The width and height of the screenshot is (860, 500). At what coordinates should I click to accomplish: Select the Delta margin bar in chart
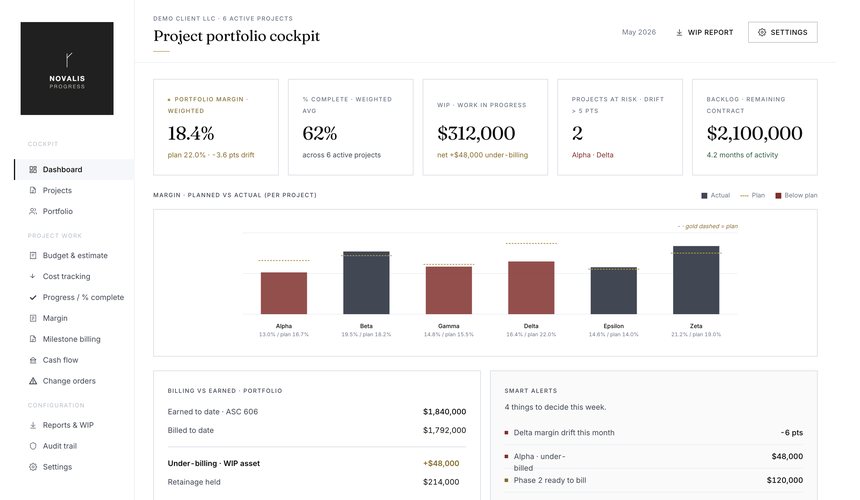click(531, 288)
